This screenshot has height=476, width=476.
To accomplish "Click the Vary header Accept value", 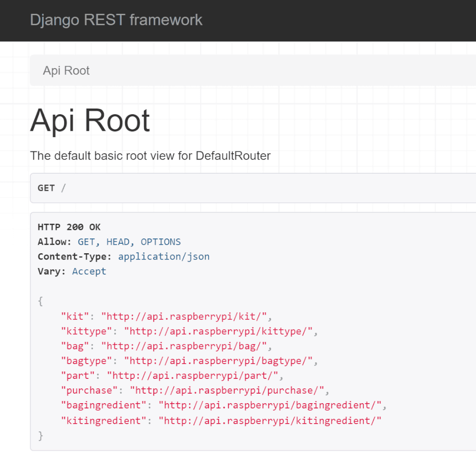I will pos(89,271).
